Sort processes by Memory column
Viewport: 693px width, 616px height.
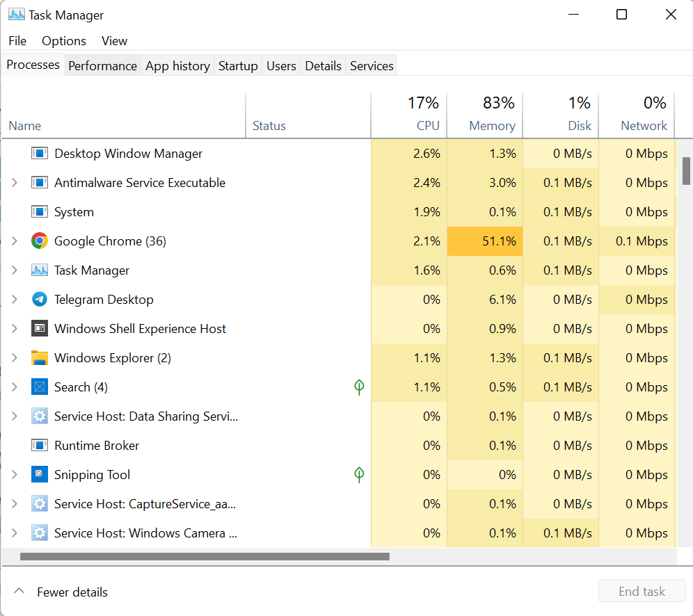pos(485,115)
